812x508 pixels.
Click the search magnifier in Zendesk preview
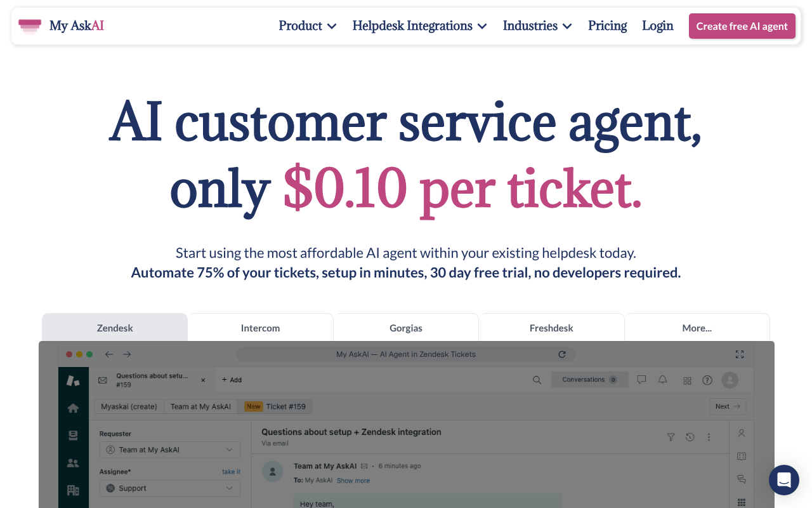(x=537, y=380)
